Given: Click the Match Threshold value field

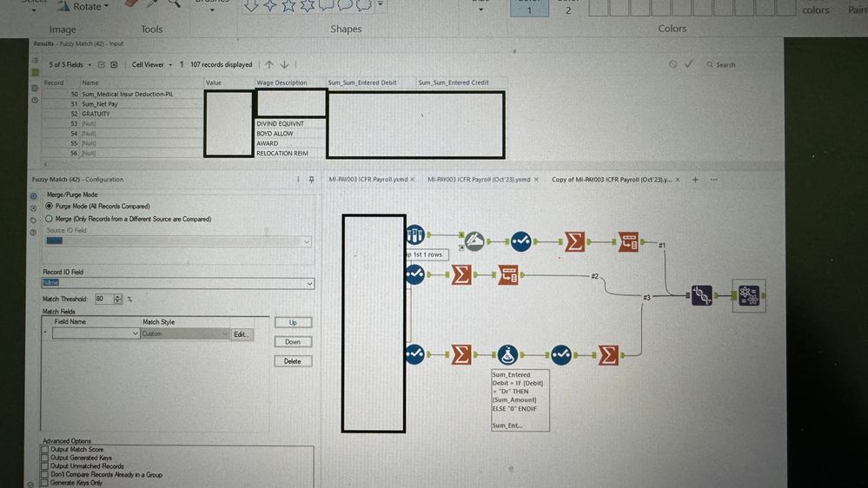Looking at the screenshot, I should pyautogui.click(x=104, y=299).
